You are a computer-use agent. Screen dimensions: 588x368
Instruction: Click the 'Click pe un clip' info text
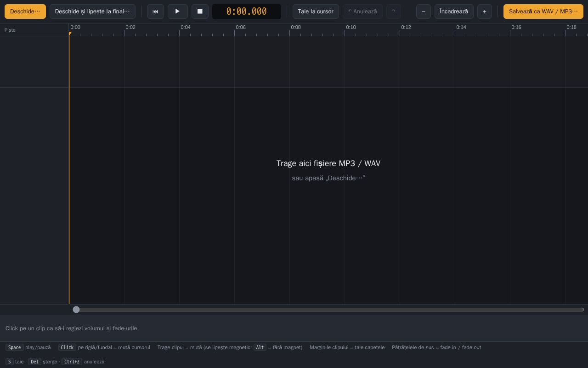[72, 328]
